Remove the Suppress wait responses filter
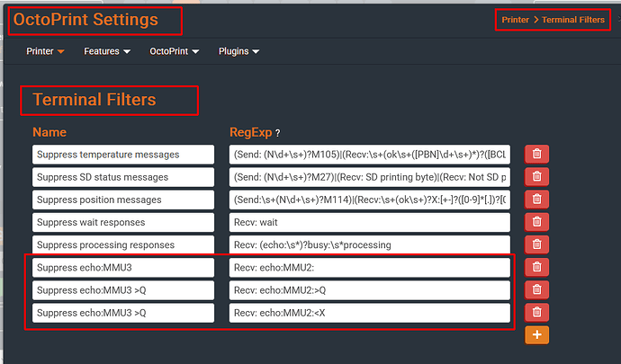The width and height of the screenshot is (621, 364). click(536, 222)
